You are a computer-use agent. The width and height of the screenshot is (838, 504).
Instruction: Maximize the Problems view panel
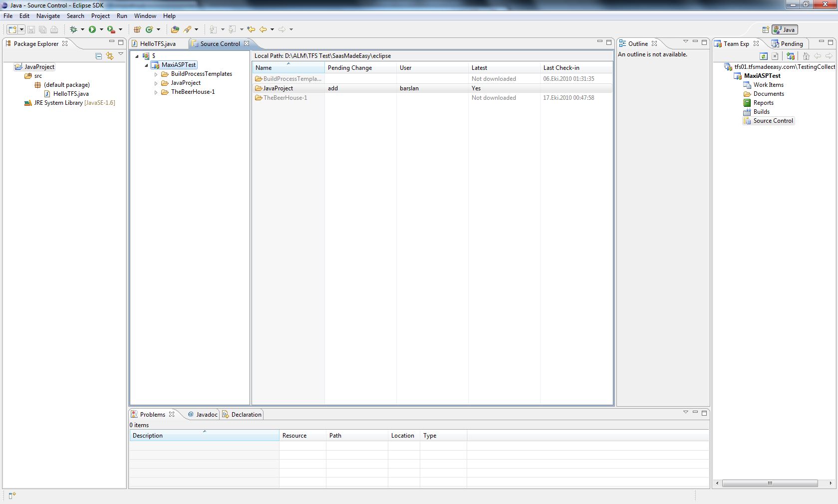click(x=704, y=413)
